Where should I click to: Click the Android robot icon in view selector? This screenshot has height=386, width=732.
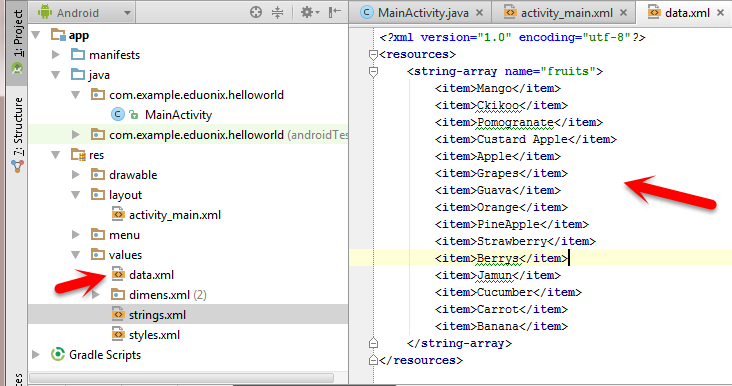tap(45, 12)
